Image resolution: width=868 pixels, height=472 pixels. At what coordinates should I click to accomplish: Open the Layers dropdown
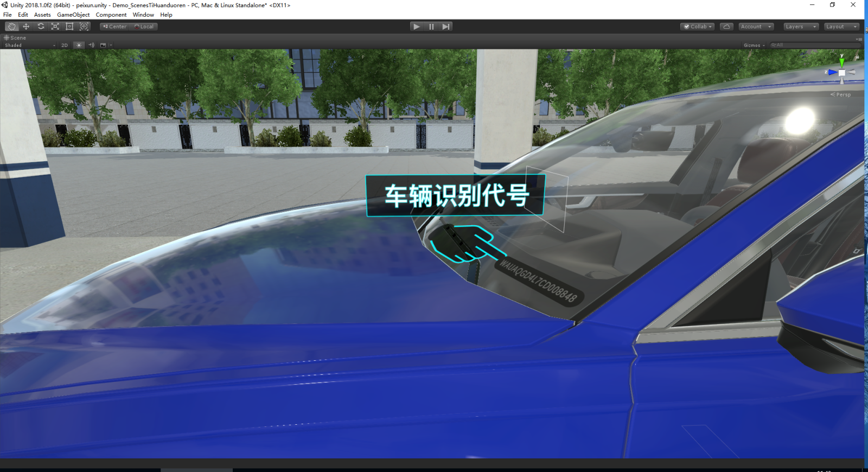[x=800, y=27]
